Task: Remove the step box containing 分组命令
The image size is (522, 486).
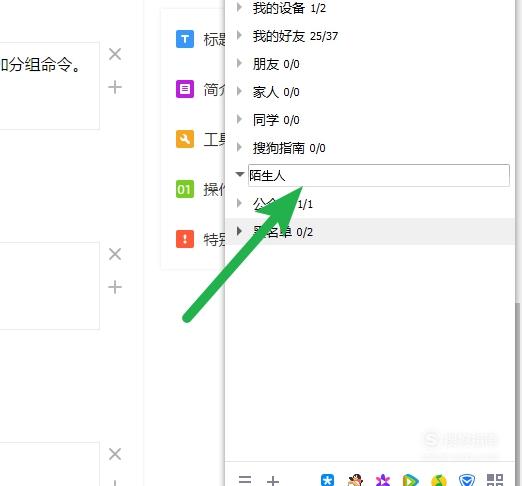Action: tap(115, 54)
